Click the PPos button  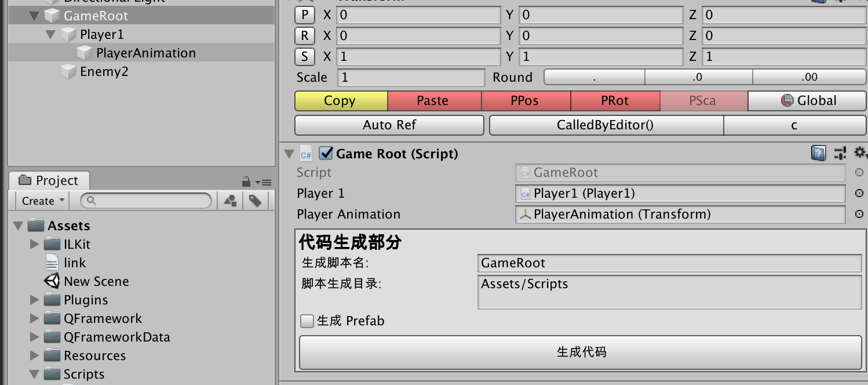click(526, 101)
